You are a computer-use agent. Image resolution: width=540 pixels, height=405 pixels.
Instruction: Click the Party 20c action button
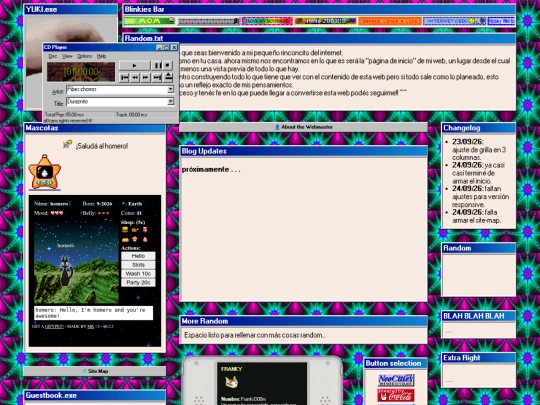138,283
